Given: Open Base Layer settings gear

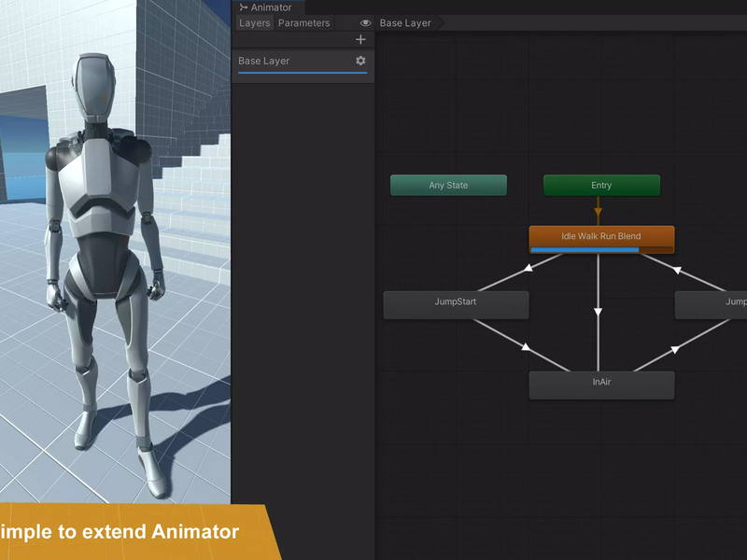Looking at the screenshot, I should (x=360, y=61).
